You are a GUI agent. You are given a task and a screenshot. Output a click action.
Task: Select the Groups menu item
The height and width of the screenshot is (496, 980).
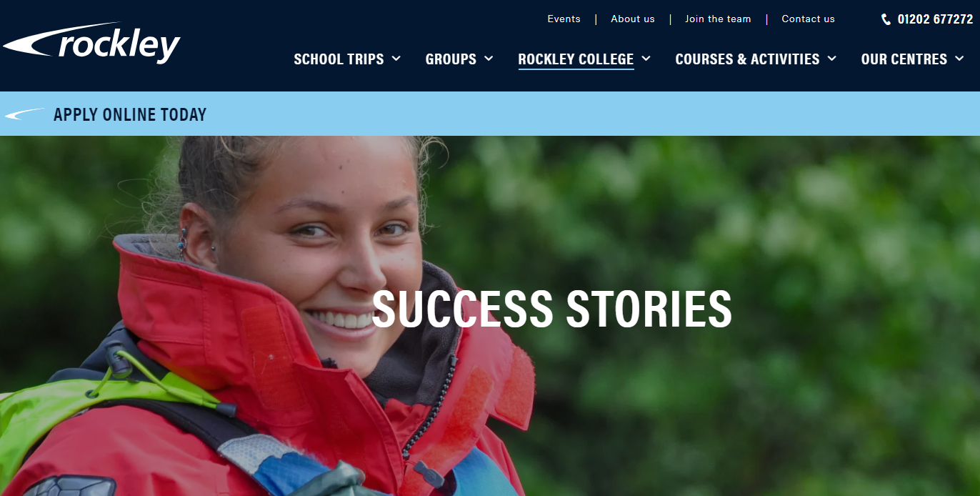[451, 59]
